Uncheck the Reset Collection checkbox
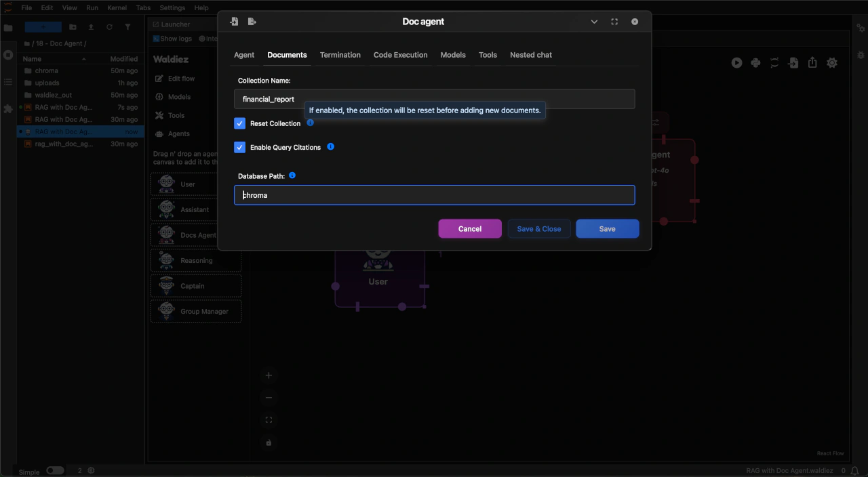This screenshot has height=477, width=868. click(x=239, y=123)
